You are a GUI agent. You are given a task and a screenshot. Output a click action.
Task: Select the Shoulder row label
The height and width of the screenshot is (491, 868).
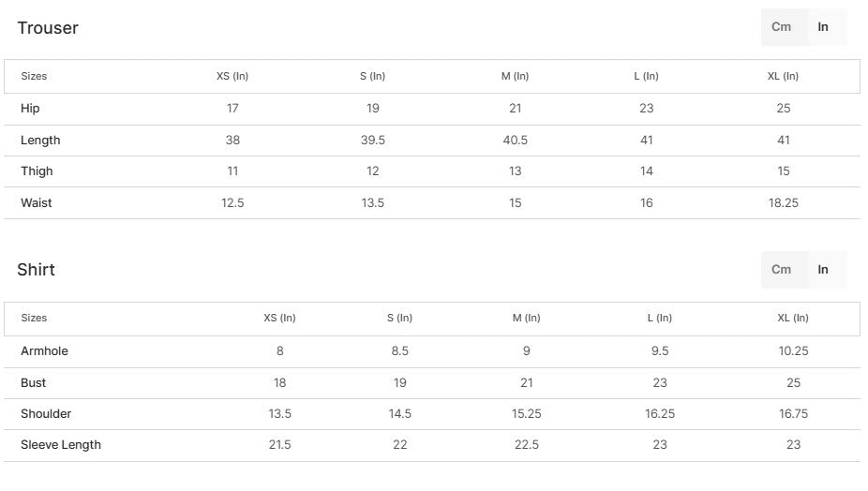click(46, 414)
